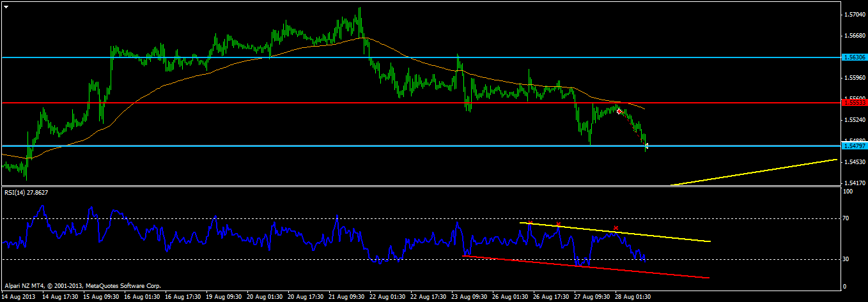This screenshot has height=302, width=868.
Task: Click the 23 Aug 09:30 time axis label
Action: click(469, 297)
